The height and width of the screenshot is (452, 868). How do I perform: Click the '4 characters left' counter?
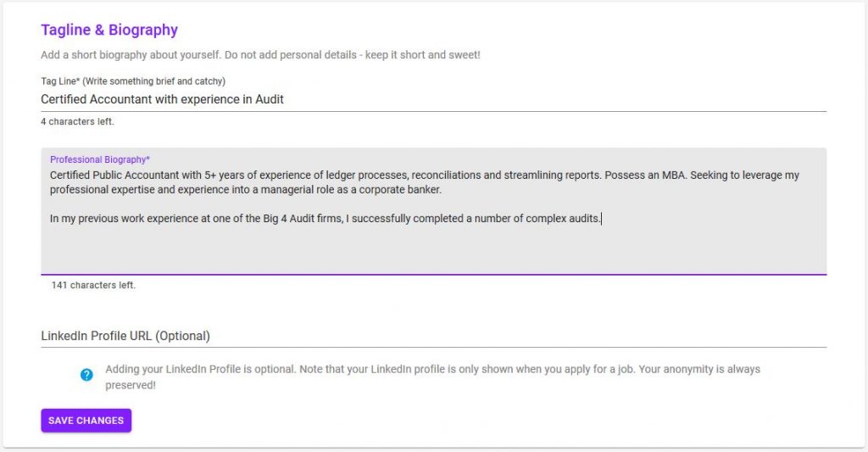(77, 121)
